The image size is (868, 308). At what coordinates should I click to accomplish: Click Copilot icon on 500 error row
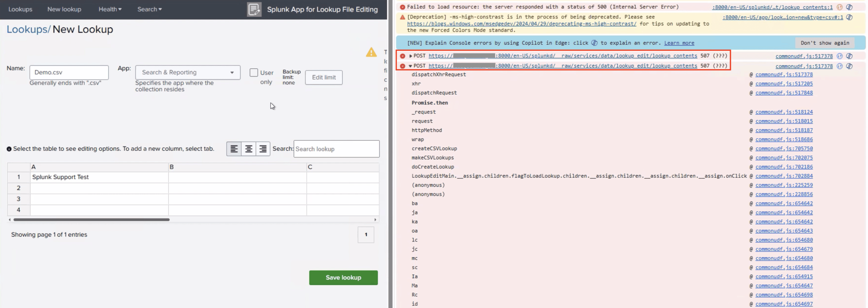tap(849, 7)
